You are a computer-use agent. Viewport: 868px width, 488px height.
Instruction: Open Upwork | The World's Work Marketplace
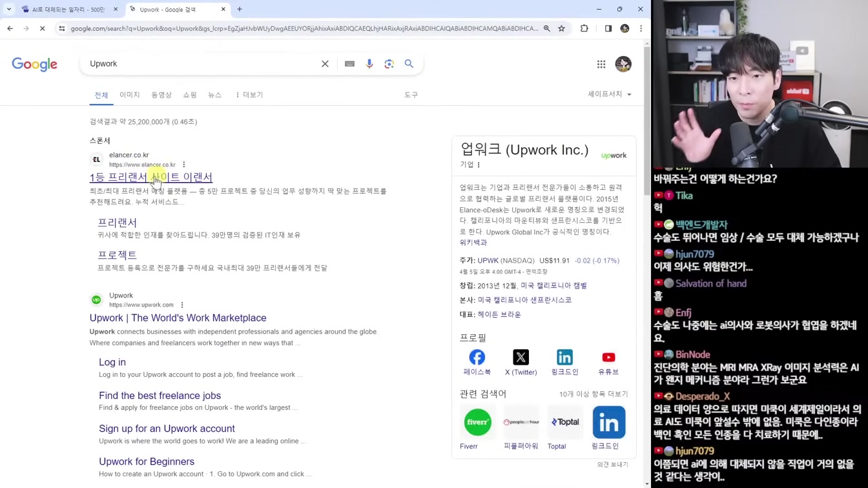(x=178, y=318)
